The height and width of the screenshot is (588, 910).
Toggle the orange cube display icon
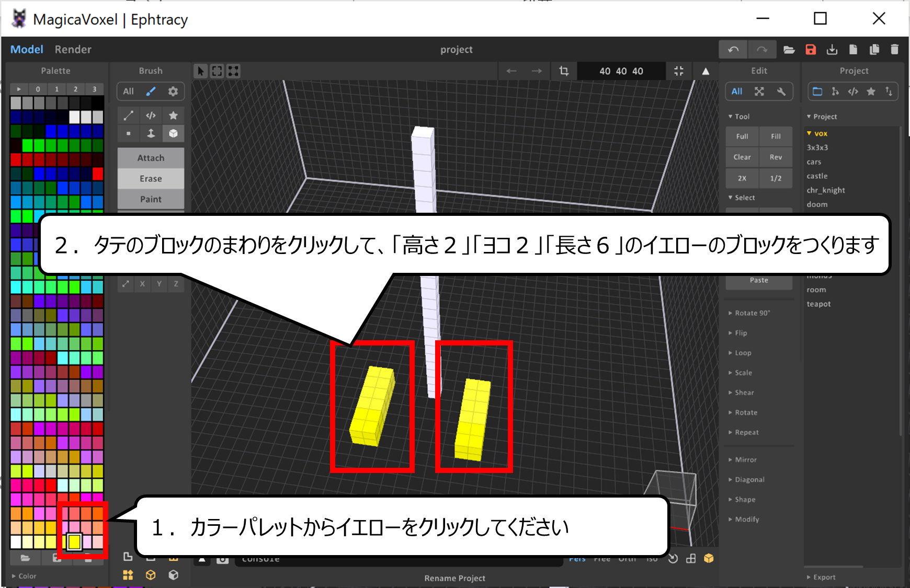coord(709,559)
